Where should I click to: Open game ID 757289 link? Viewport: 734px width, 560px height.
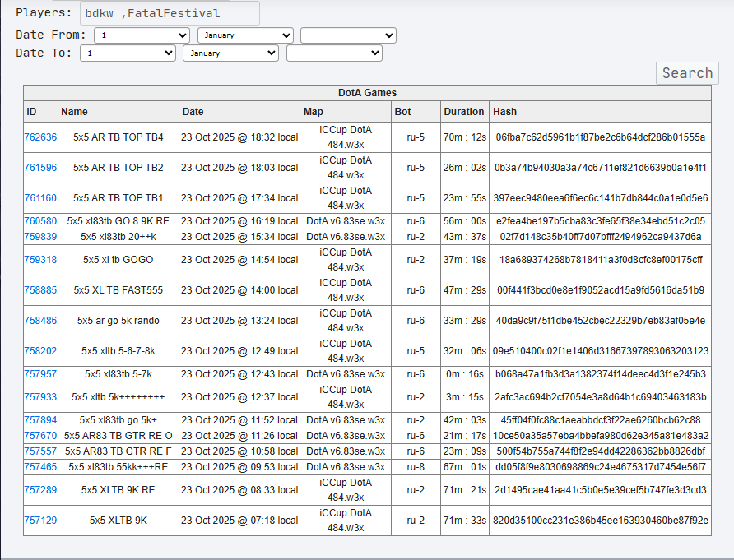tap(40, 490)
